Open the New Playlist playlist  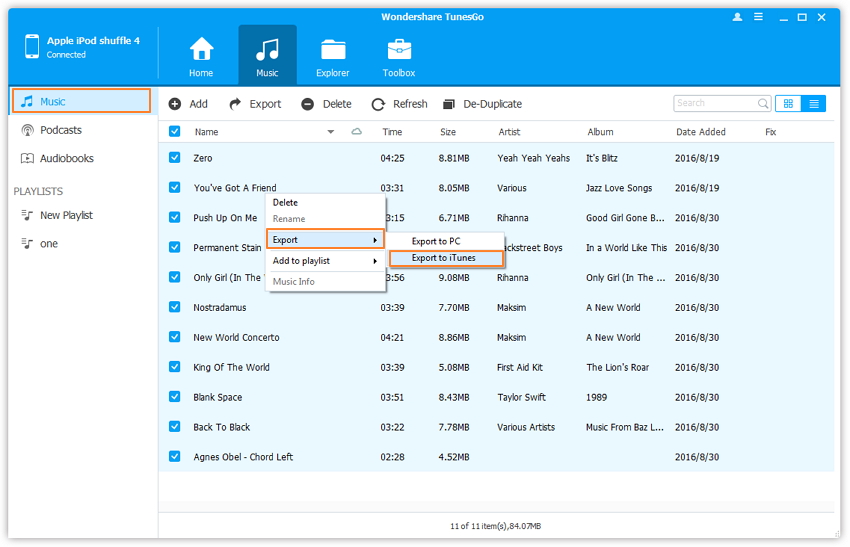pos(66,215)
